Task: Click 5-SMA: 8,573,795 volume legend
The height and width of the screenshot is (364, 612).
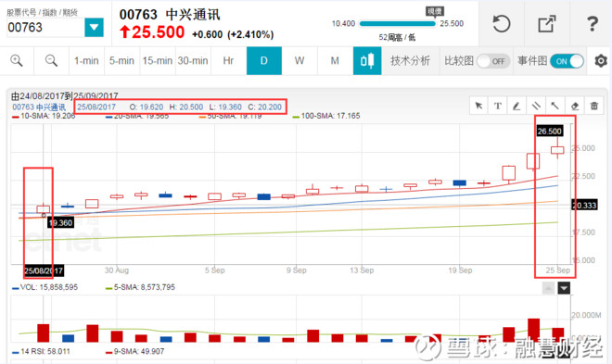Action: point(140,287)
